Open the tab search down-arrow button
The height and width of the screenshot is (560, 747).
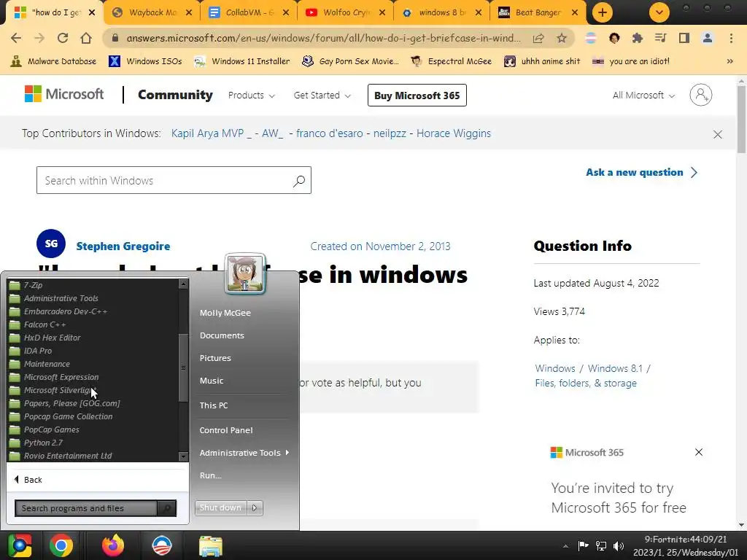click(659, 12)
